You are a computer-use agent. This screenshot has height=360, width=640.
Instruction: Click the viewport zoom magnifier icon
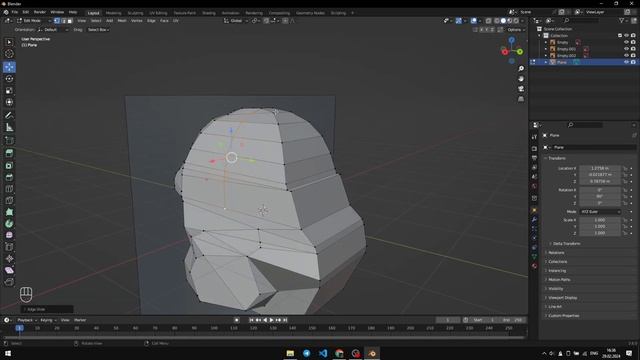tap(521, 69)
